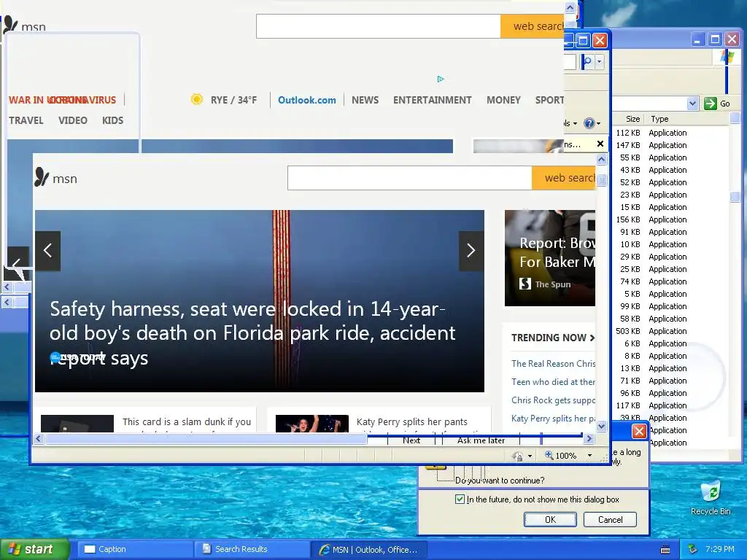Advance the carousel with the right arrow

click(x=471, y=251)
